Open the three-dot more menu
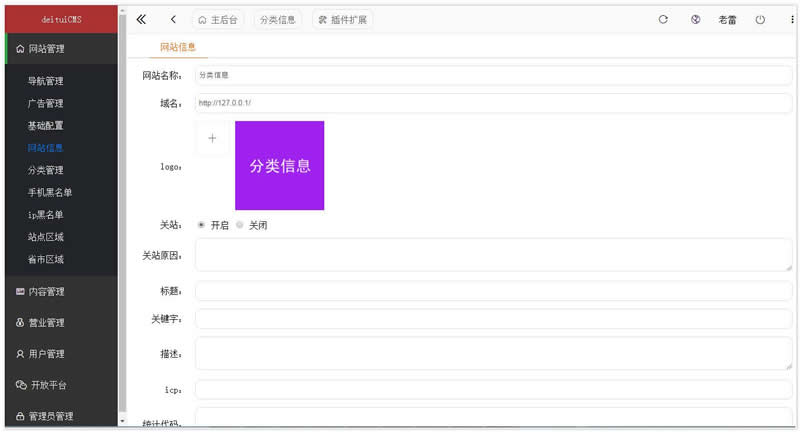The height and width of the screenshot is (432, 800). tap(792, 19)
